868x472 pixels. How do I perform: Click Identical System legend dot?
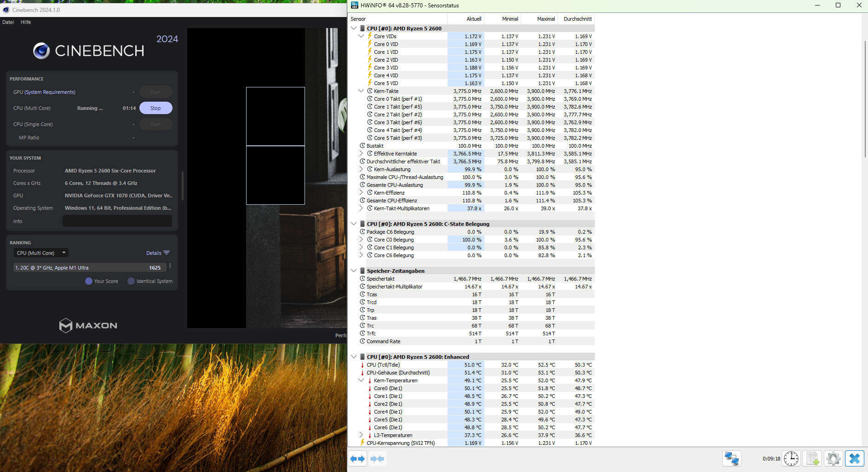pyautogui.click(x=131, y=281)
